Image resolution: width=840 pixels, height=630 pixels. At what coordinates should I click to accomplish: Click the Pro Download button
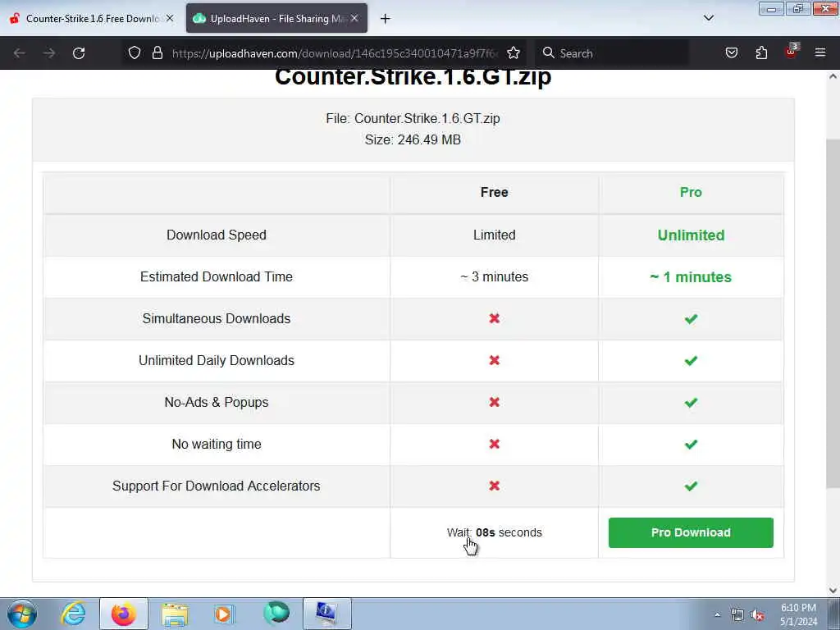[691, 532]
